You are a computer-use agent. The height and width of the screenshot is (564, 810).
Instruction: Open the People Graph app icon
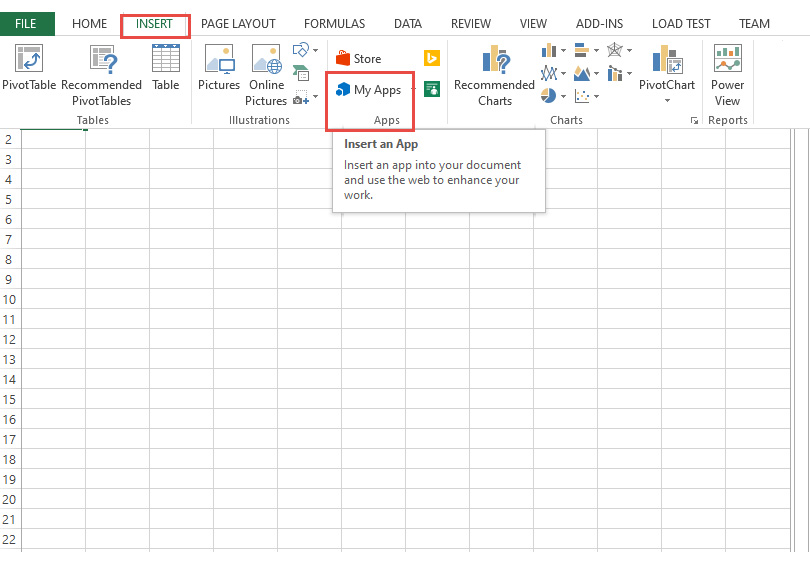pos(432,89)
